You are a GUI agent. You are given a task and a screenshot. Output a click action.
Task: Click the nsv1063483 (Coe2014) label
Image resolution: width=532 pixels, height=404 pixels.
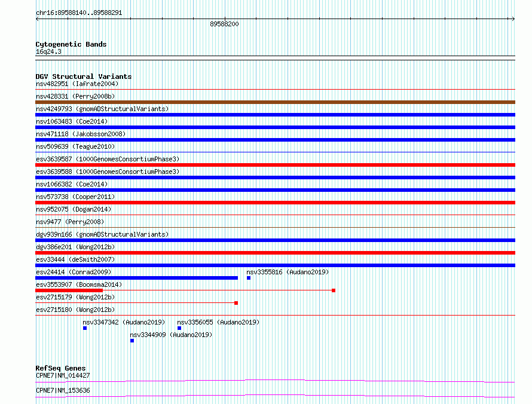tap(72, 121)
